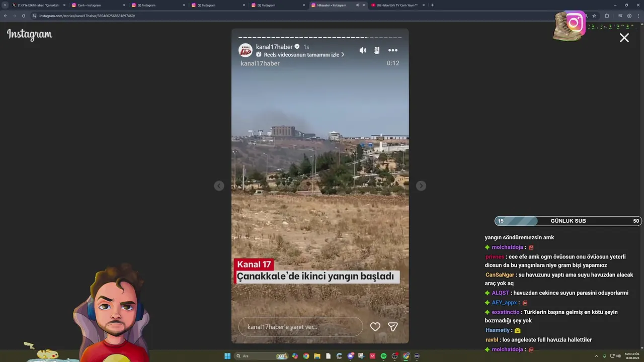
Task: Click the chat username 'Hasmetly'
Action: (498, 330)
